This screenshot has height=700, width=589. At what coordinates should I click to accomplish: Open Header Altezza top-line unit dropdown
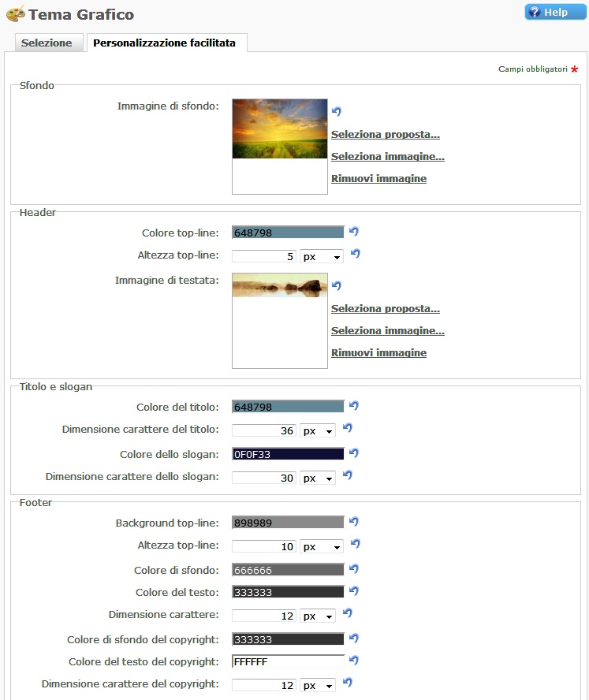click(322, 257)
